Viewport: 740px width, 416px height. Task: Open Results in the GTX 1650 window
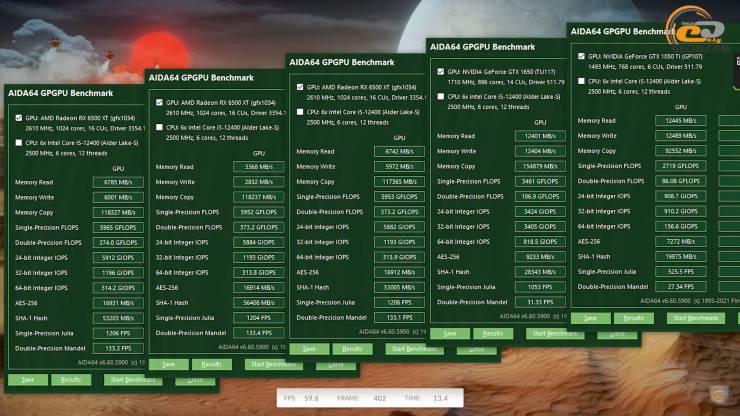pos(493,333)
